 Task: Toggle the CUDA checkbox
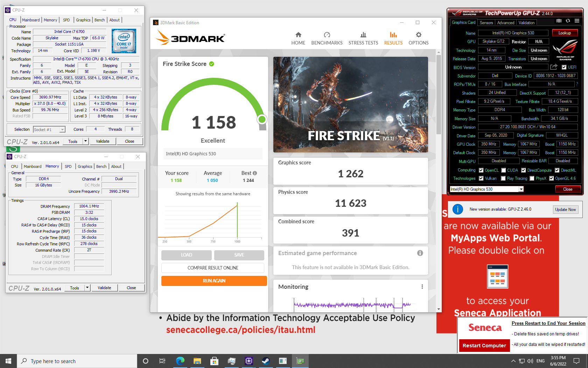coord(503,170)
